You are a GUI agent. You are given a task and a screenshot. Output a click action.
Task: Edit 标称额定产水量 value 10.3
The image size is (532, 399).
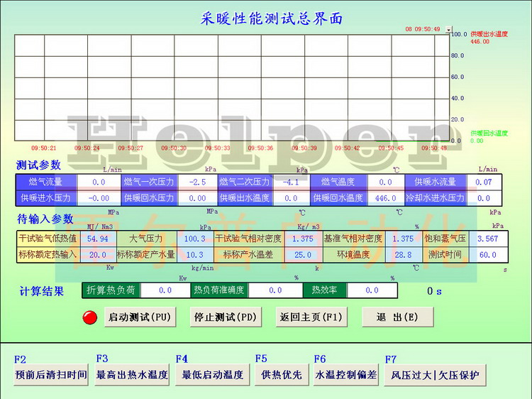pos(195,255)
